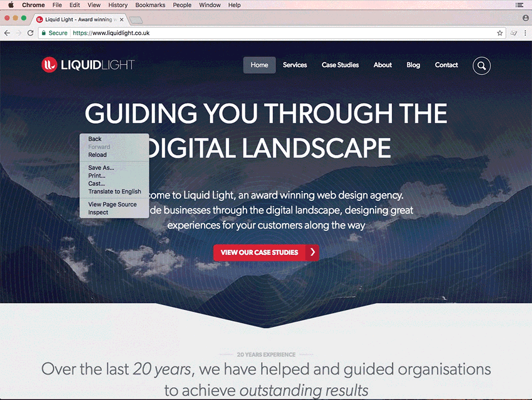
Task: Open the Chrome application menu
Action: pyautogui.click(x=33, y=5)
